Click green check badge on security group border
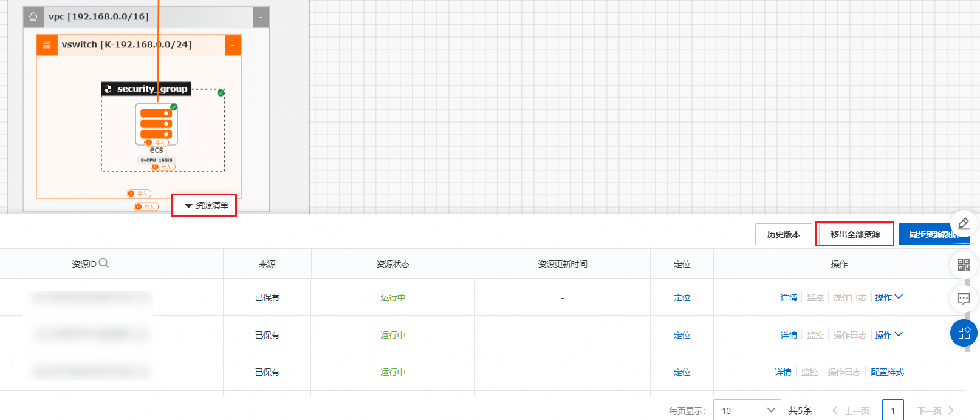The width and height of the screenshot is (980, 420). click(221, 93)
